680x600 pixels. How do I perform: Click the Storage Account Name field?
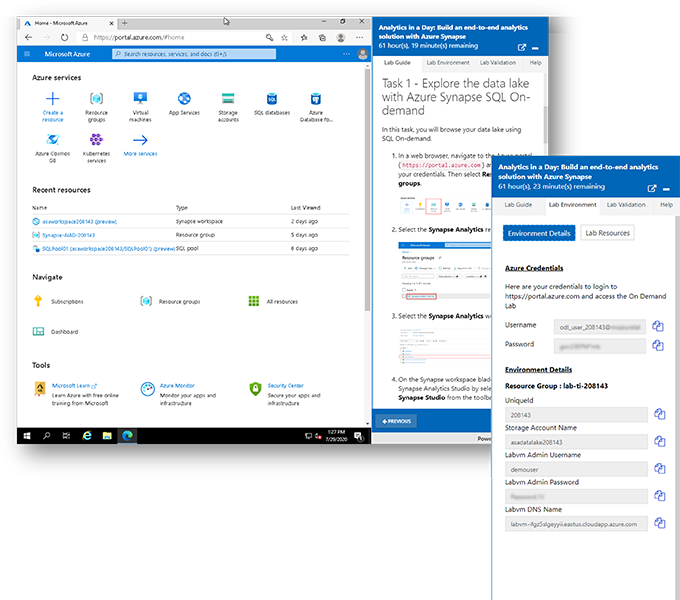pos(576,442)
